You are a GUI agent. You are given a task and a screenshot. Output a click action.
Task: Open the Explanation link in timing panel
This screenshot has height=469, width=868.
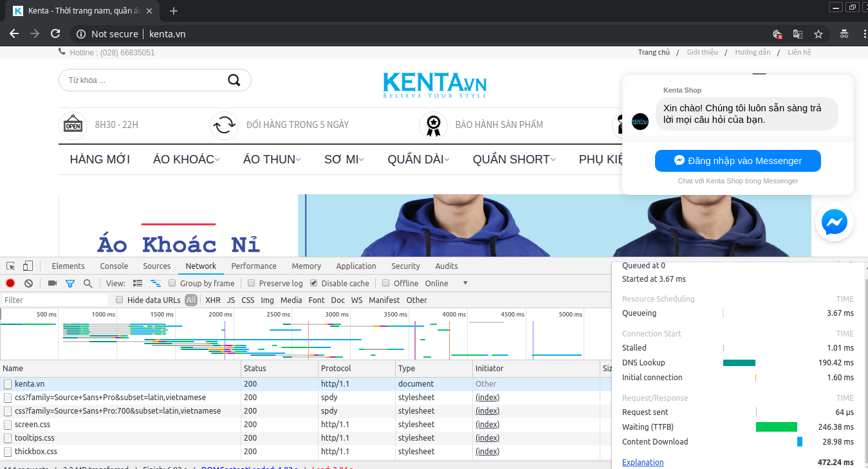pyautogui.click(x=643, y=462)
